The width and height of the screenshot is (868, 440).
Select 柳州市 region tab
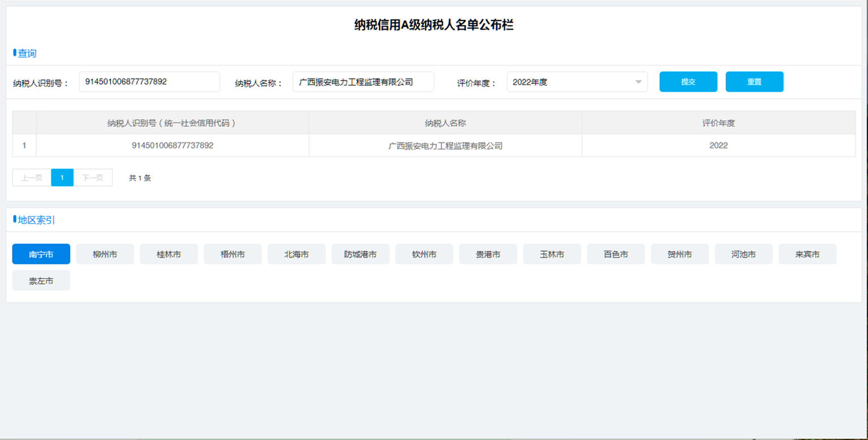[x=105, y=254]
